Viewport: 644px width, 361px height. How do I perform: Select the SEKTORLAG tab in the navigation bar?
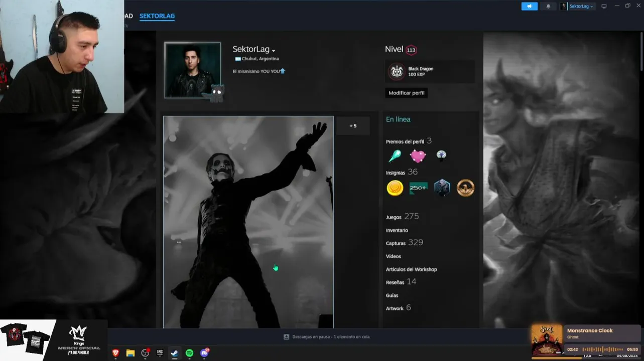pyautogui.click(x=157, y=16)
